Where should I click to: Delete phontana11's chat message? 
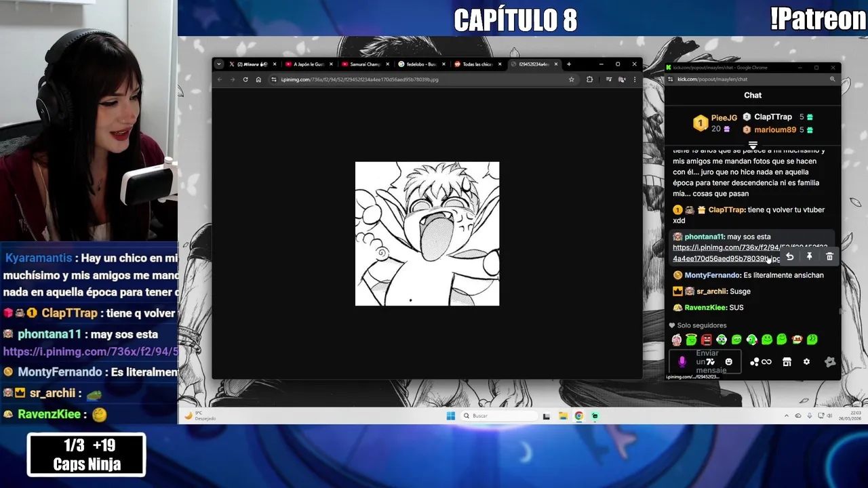click(829, 257)
